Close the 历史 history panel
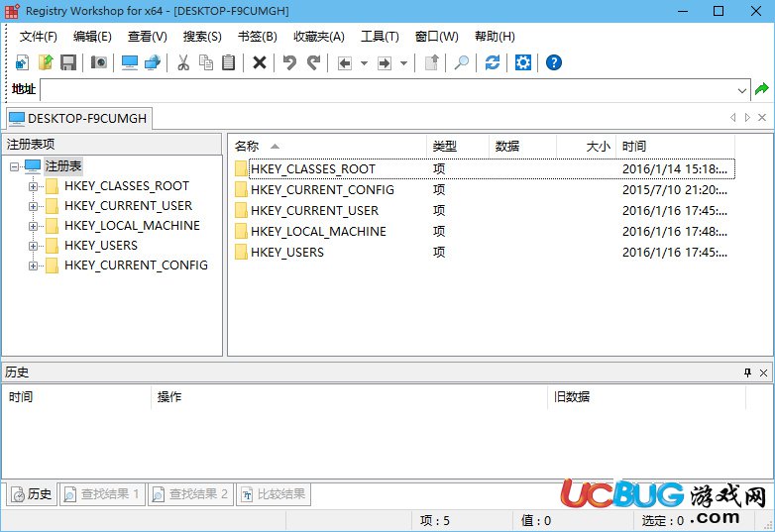 tap(763, 372)
